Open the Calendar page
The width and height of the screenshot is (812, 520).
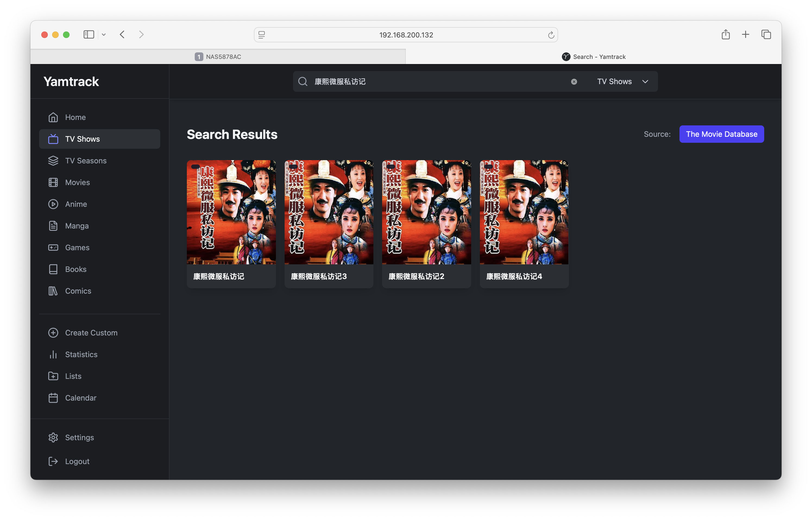(80, 398)
